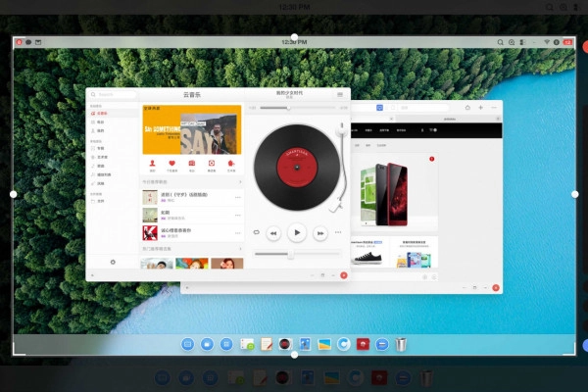Screen dimensions: 588x392
Task: Open the notepad with pencil in dock
Action: pos(267,344)
